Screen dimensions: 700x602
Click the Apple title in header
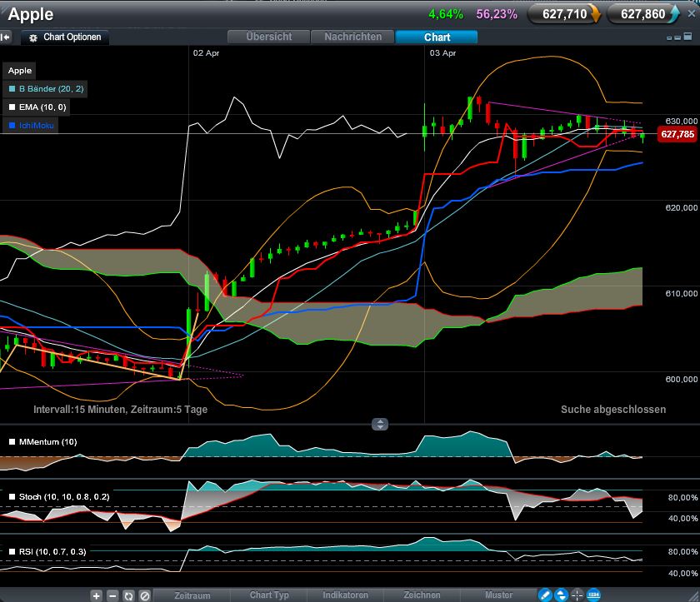(x=30, y=14)
